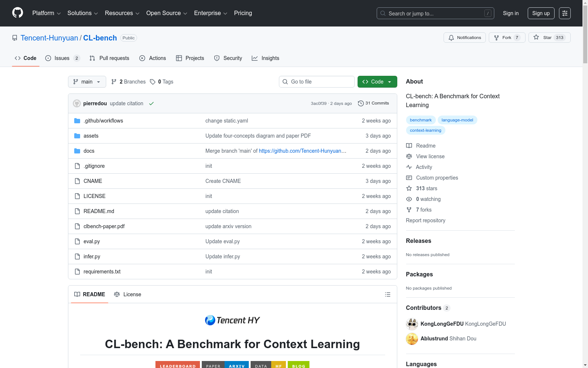Screen dimensions: 588x368
Task: Click the Search or jump to field
Action: click(435, 13)
